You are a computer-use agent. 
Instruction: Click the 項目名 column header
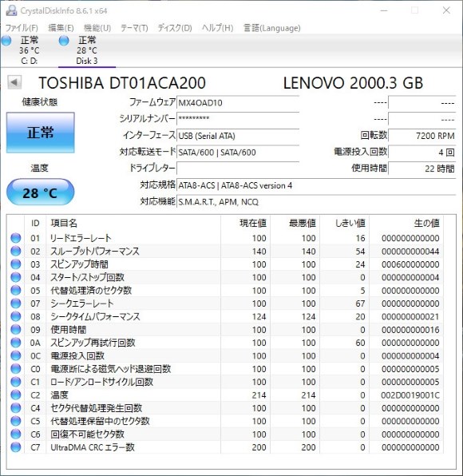133,223
